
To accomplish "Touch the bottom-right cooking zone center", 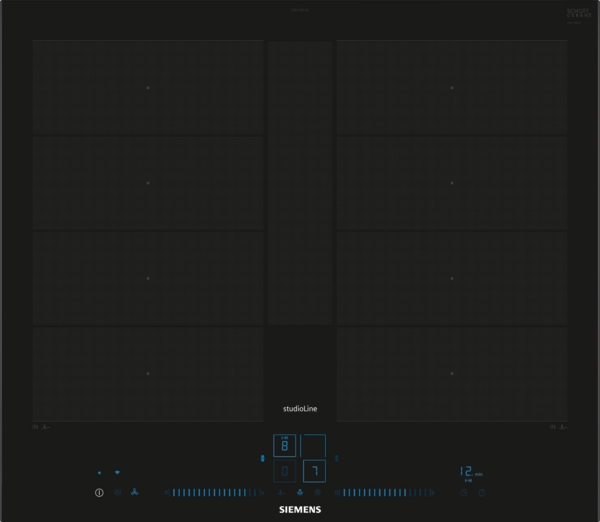I will click(452, 373).
